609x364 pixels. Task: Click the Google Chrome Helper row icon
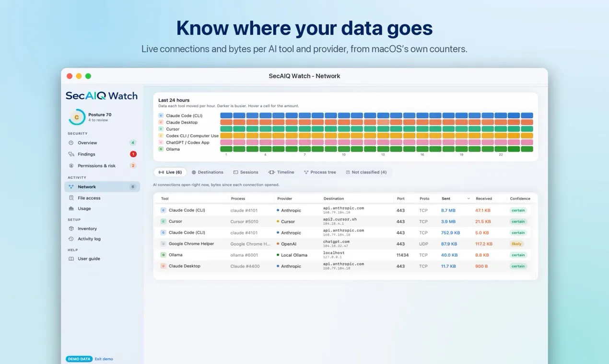tap(163, 244)
